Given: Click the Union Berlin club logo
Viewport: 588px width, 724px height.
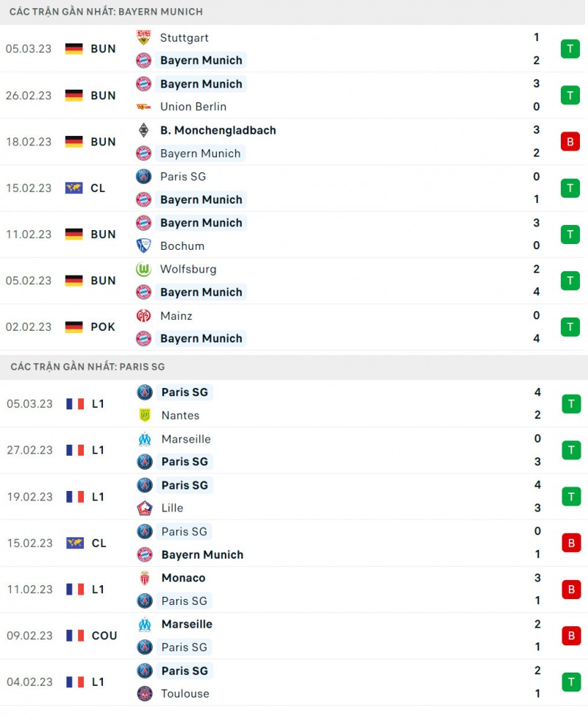Looking at the screenshot, I should (x=143, y=107).
